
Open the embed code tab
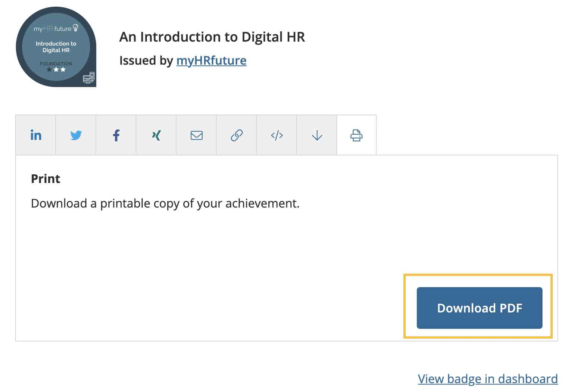277,135
